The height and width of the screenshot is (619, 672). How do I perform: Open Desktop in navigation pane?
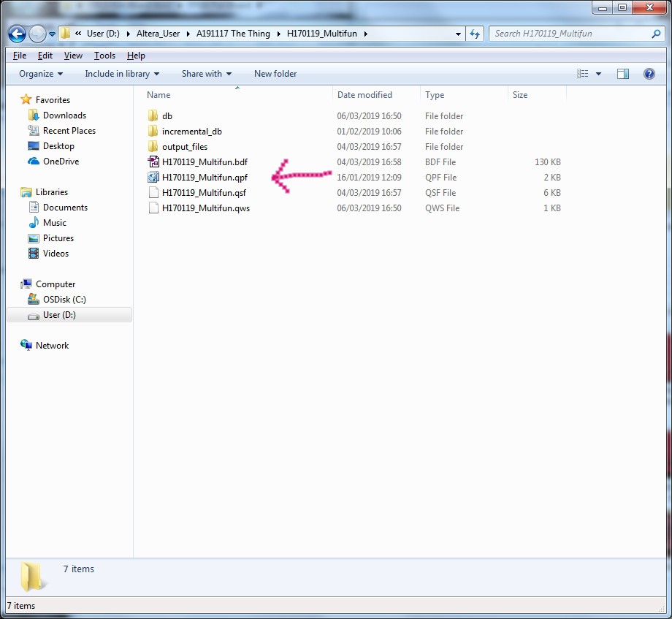click(x=58, y=146)
